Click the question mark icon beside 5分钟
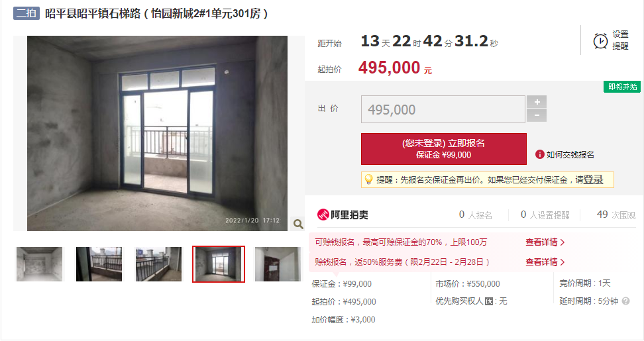The image size is (644, 341). (625, 301)
